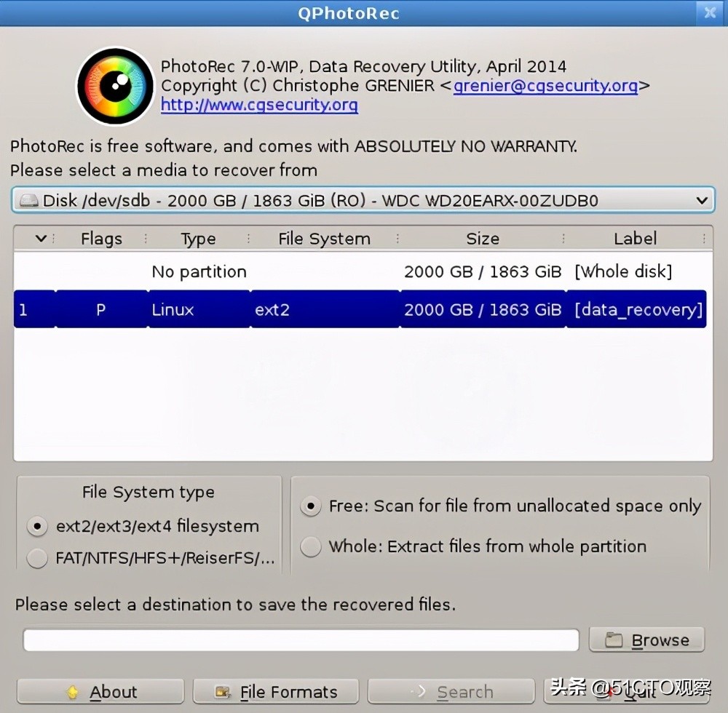Select FAT/NTFS/HFS+/ReiserFS radio button
Image resolution: width=728 pixels, height=713 pixels.
point(37,558)
